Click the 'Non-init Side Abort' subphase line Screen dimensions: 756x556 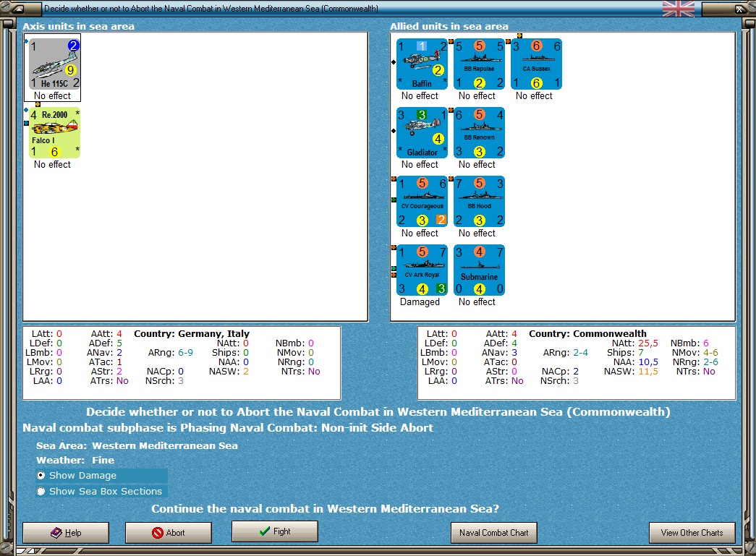228,428
